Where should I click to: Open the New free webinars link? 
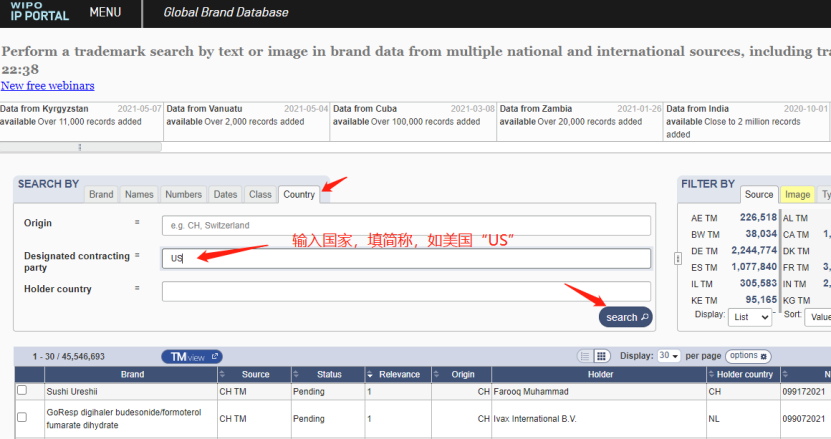pyautogui.click(x=48, y=86)
